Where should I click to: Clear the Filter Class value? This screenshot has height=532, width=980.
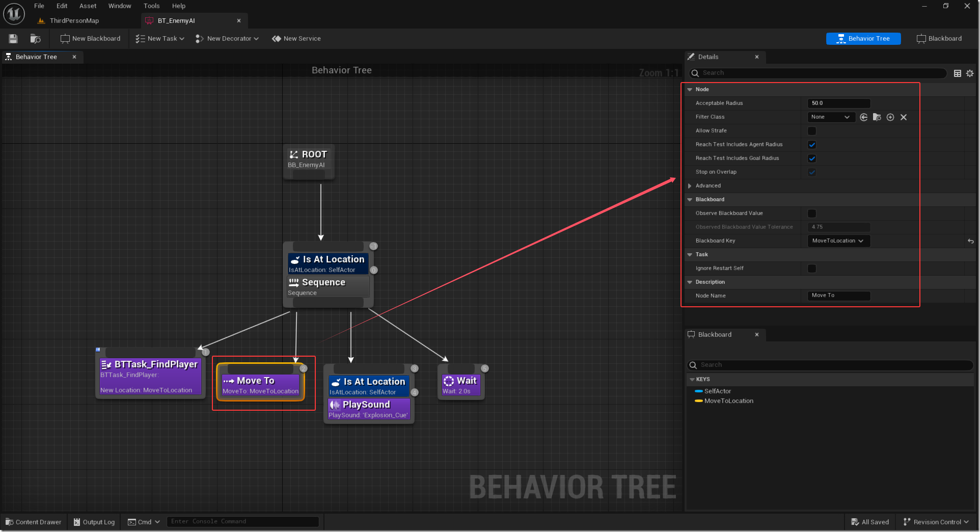point(904,117)
